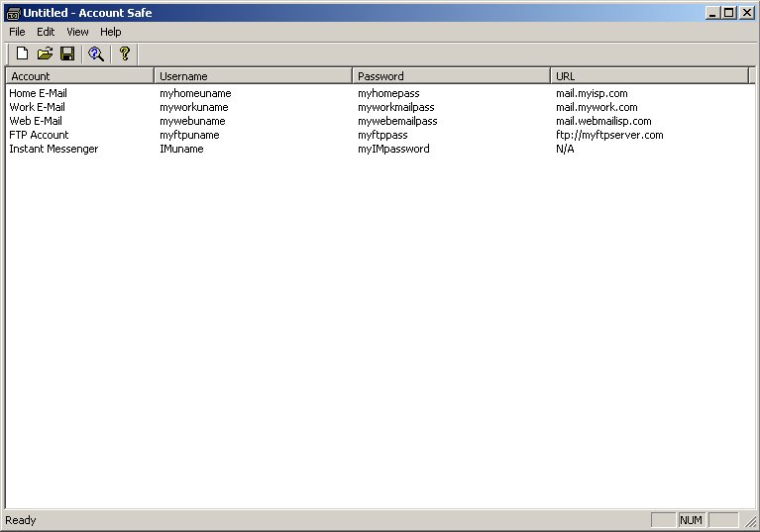
Task: Click password myhomepass
Action: 388,93
